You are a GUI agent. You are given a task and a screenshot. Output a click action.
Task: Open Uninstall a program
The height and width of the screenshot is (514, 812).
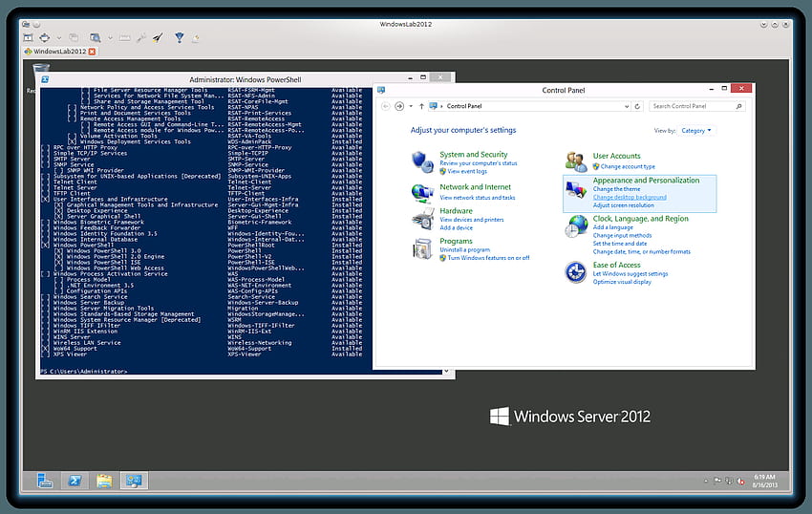(464, 249)
